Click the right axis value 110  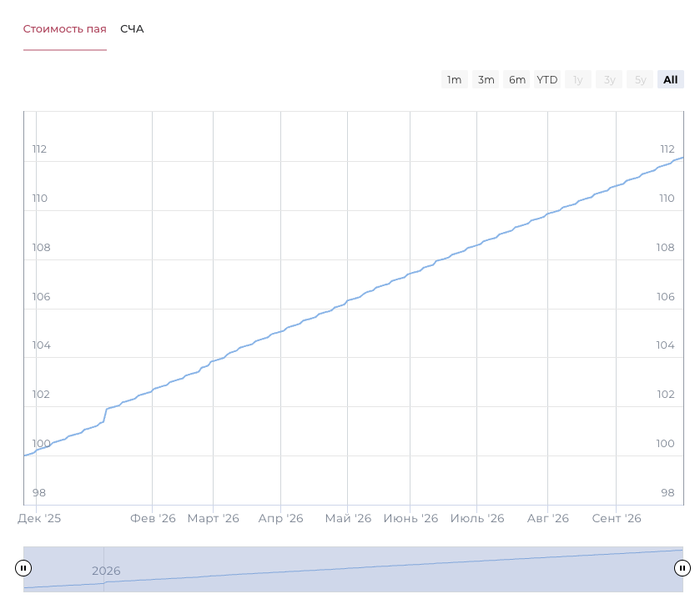tap(667, 198)
